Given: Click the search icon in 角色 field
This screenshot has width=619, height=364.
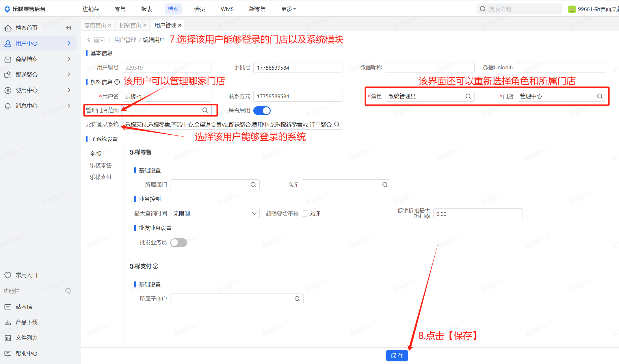Looking at the screenshot, I should click(x=468, y=96).
